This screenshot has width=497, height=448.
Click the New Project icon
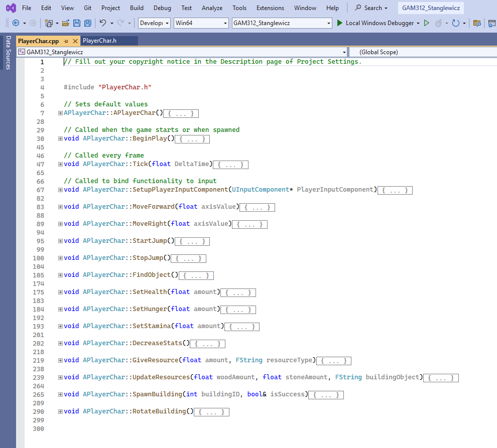coord(49,23)
